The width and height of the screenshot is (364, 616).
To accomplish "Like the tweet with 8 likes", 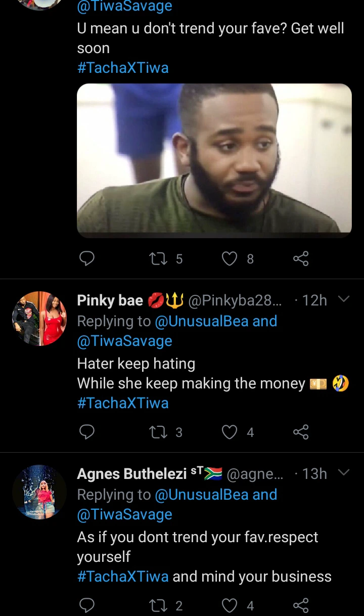I will point(230,259).
